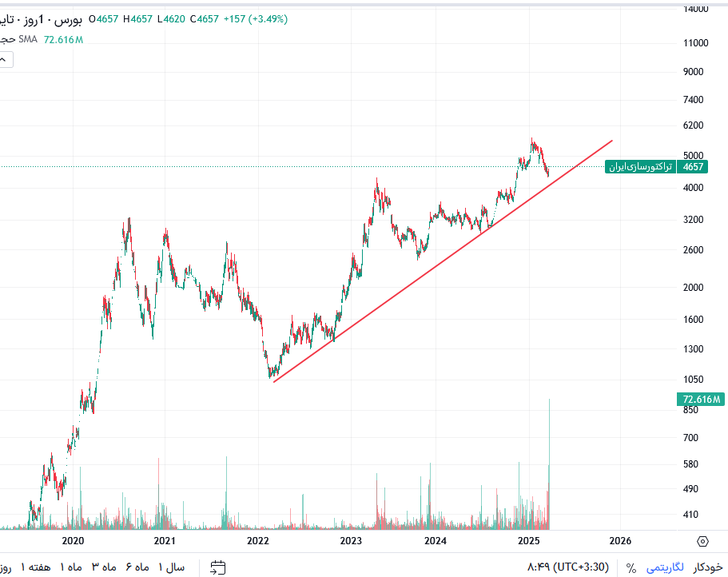728x577 pixels.
Task: Click the 2600 price axis label
Action: click(x=693, y=249)
